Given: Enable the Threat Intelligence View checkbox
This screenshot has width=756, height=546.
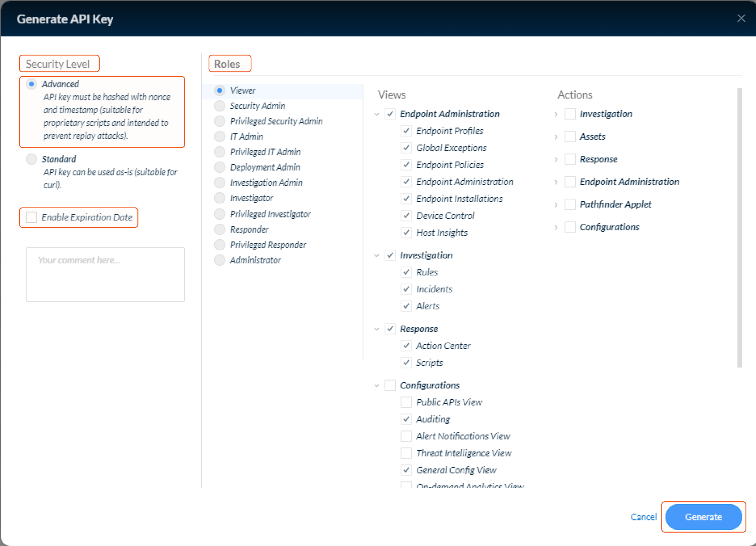Looking at the screenshot, I should point(406,453).
